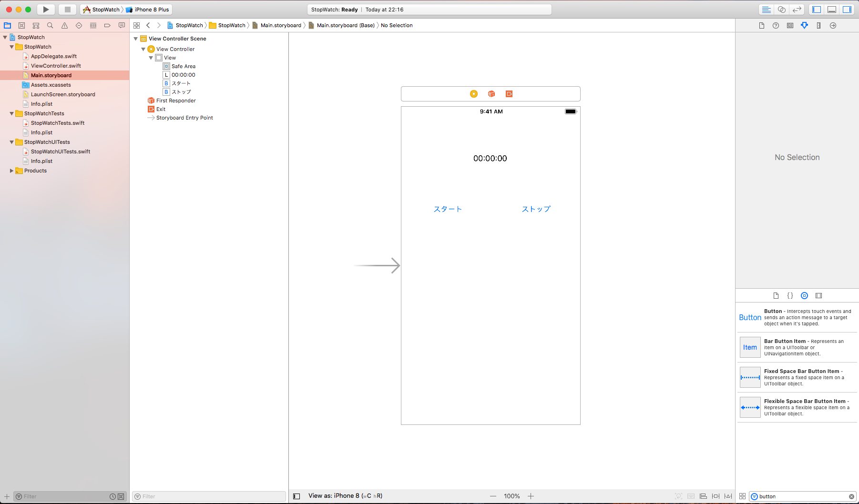Show the Connections inspector

[x=833, y=25]
